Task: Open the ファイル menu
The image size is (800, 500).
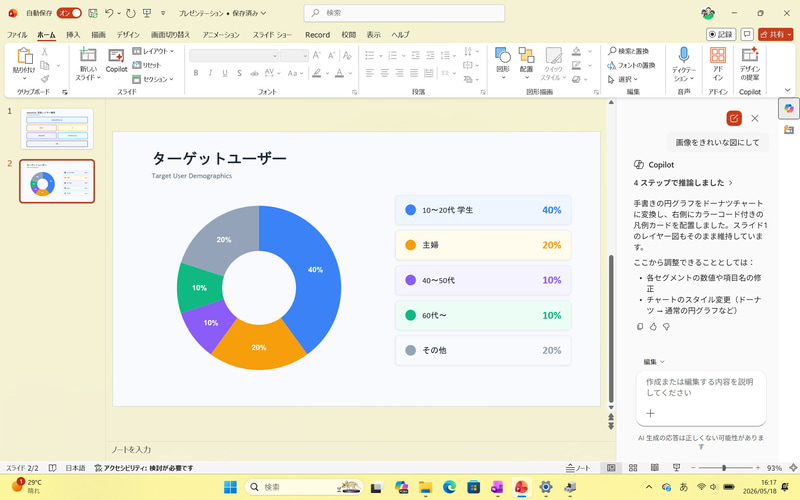Action: tap(17, 35)
